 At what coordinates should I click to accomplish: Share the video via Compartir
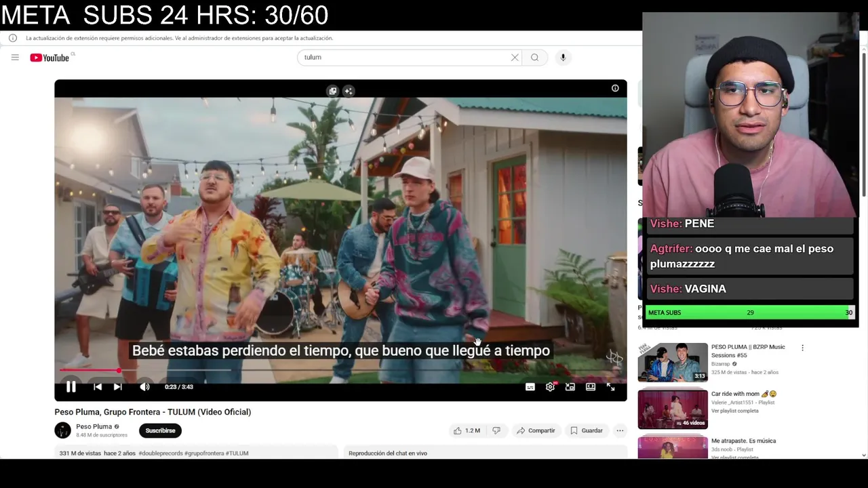point(536,430)
